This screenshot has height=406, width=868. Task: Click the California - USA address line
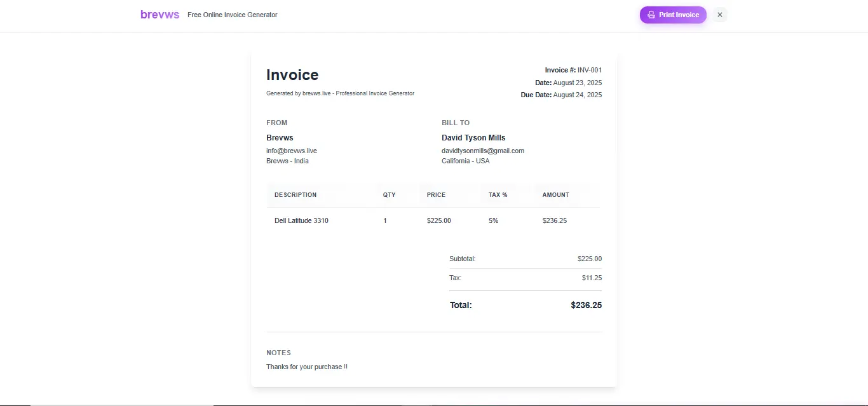466,161
